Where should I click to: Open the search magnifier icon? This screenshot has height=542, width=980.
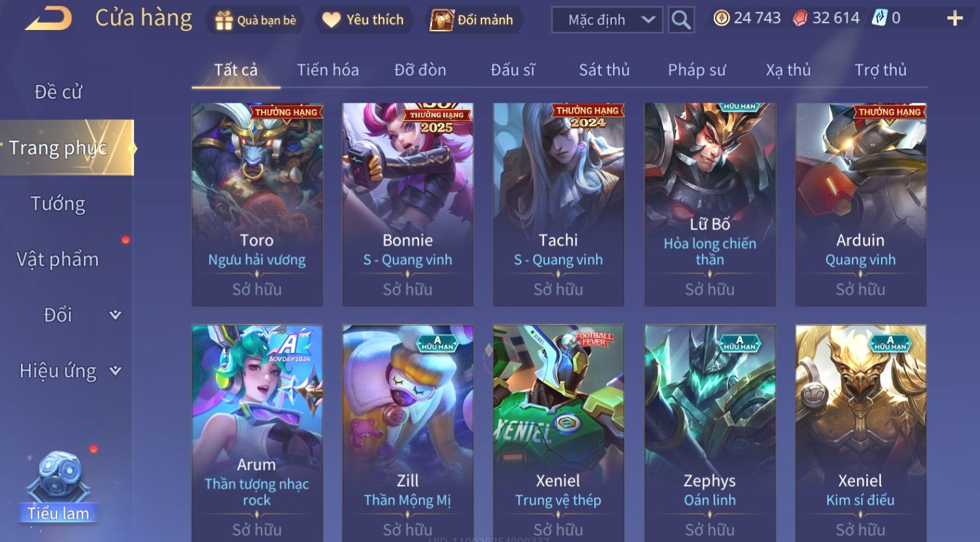(681, 20)
